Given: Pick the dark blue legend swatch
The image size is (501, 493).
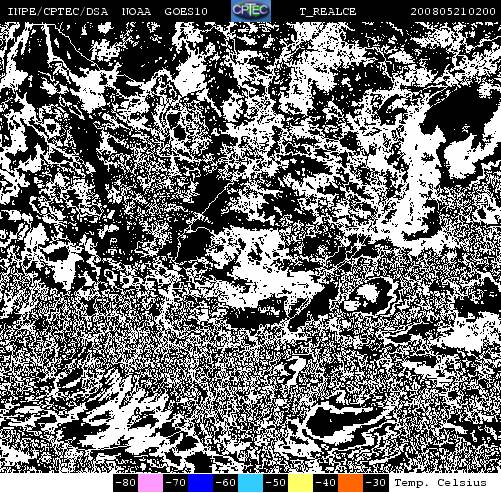Looking at the screenshot, I should coord(200,483).
